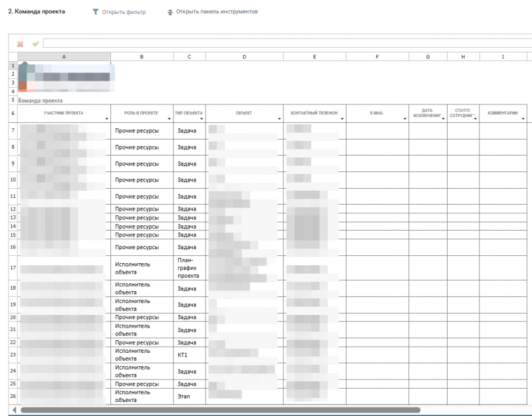Select column B header

point(142,57)
